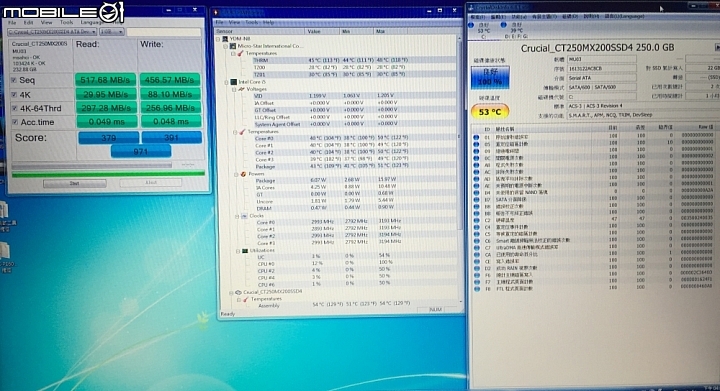Collapse the Powers section expander
Screen dimensions: 720x391
point(236,174)
